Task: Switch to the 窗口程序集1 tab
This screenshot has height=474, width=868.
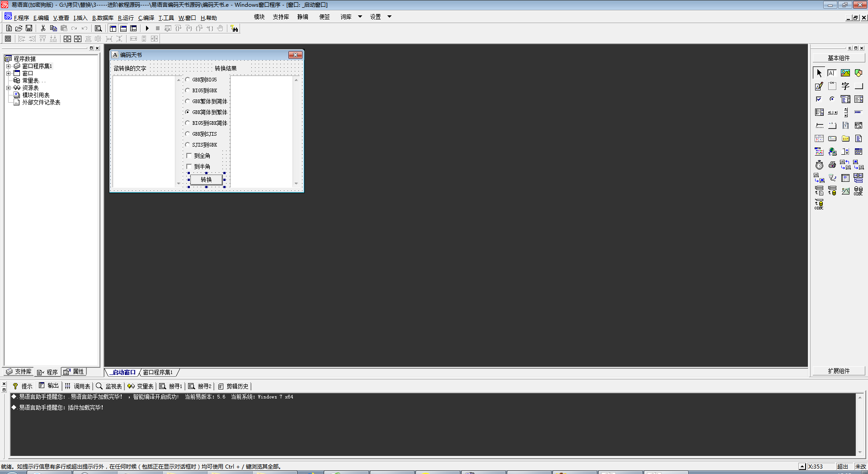Action: (158, 372)
